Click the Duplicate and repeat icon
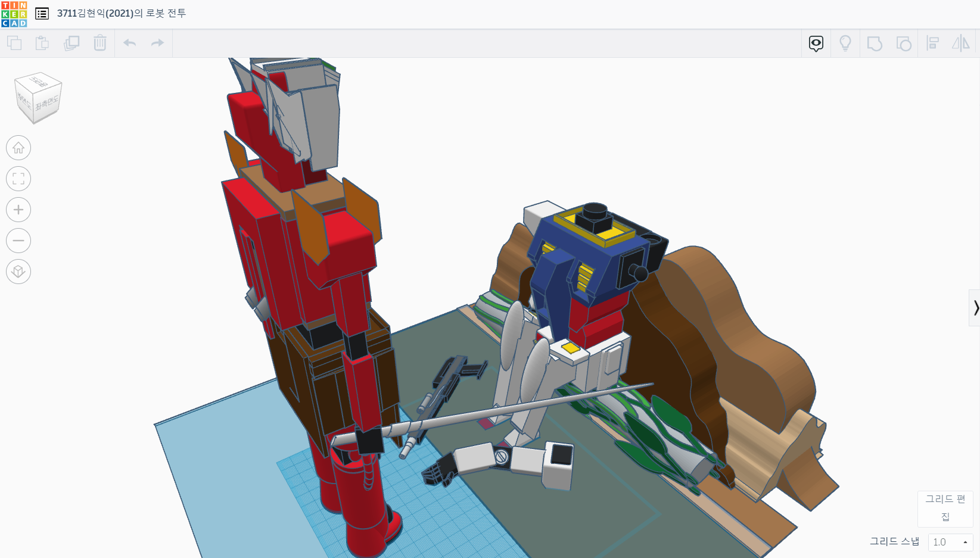Image resolution: width=980 pixels, height=558 pixels. coord(71,43)
